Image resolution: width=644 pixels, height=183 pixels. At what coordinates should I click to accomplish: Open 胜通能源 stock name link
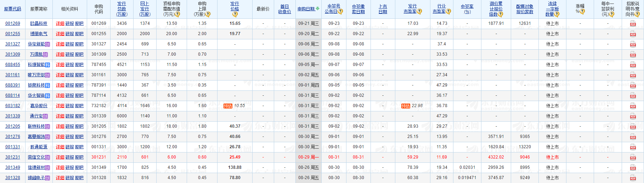[x=39, y=147]
